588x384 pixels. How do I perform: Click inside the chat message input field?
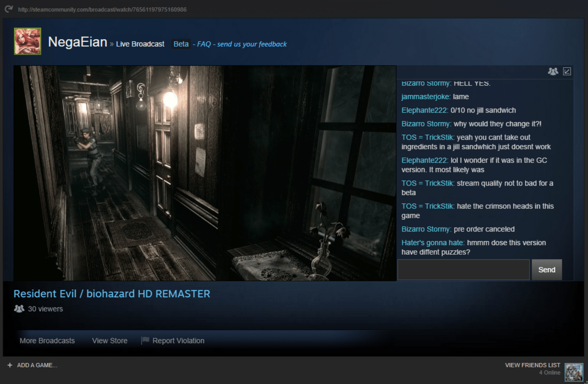463,269
